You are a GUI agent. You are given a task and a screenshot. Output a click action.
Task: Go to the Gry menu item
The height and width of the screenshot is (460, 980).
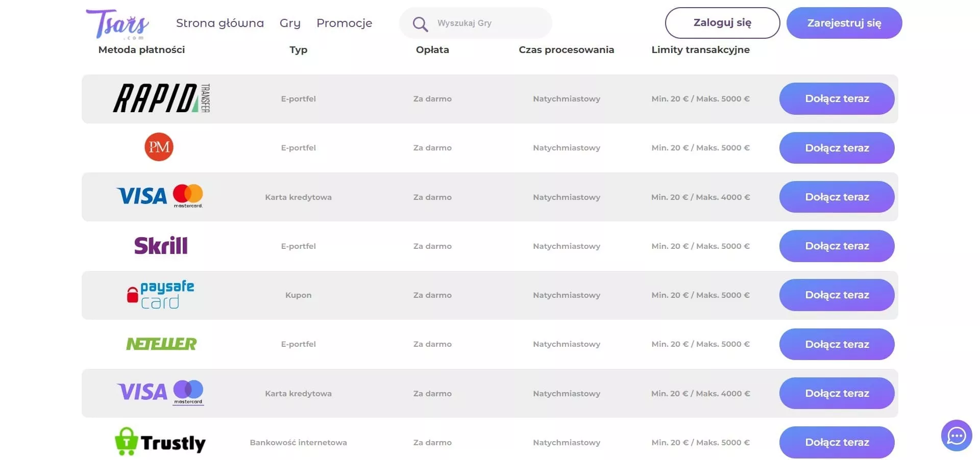(290, 23)
